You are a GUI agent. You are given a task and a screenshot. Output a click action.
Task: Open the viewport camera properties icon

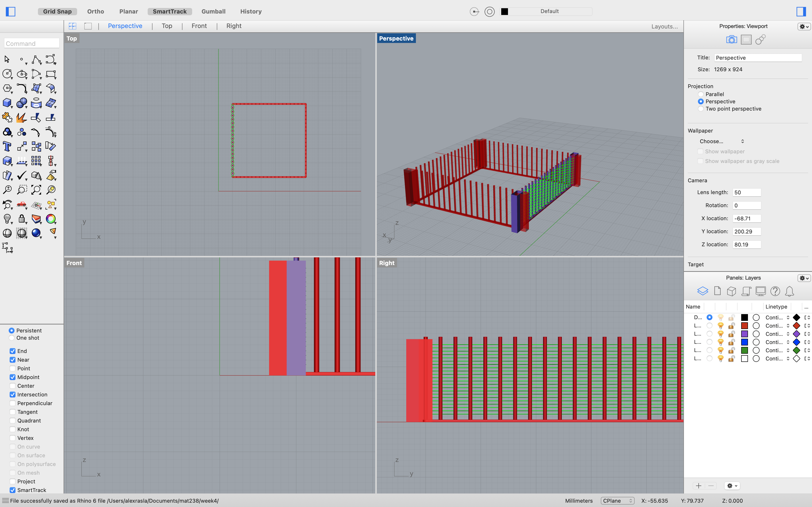pos(731,40)
